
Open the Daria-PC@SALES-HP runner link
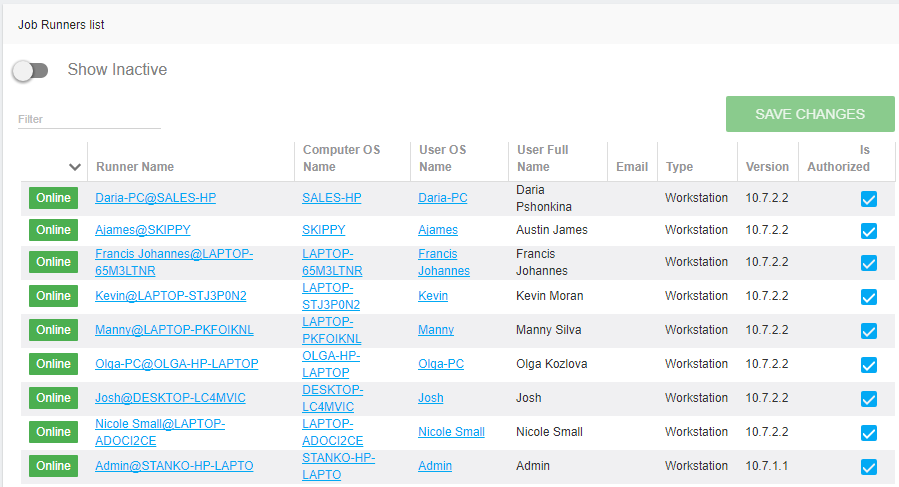155,198
